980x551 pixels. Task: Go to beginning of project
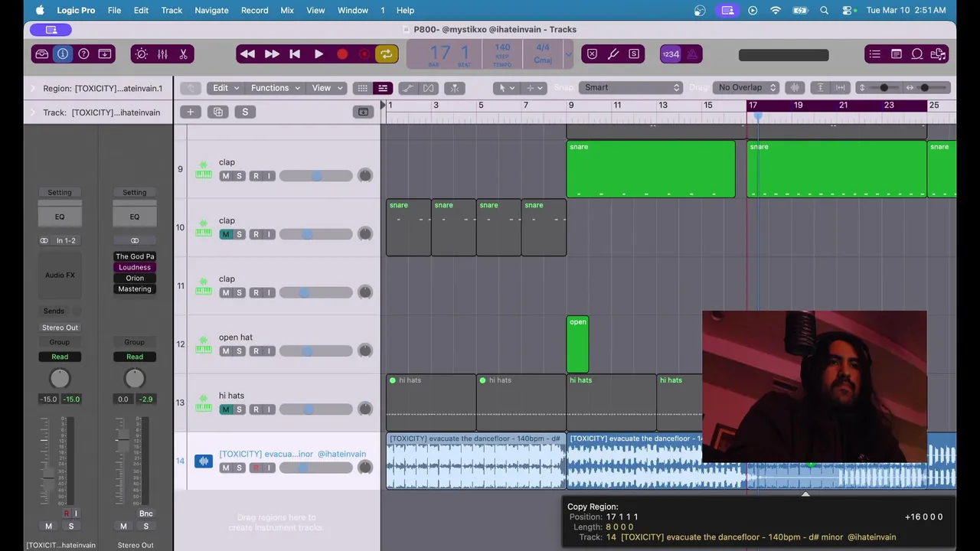295,54
